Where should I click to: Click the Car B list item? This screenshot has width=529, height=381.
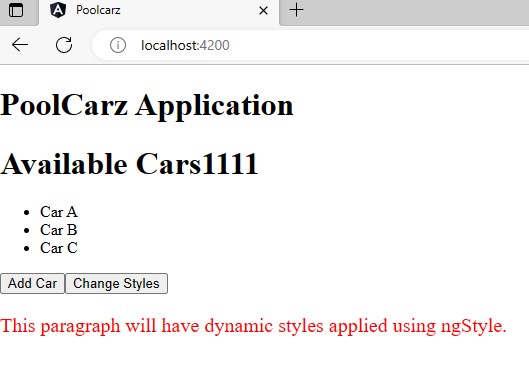click(x=59, y=230)
